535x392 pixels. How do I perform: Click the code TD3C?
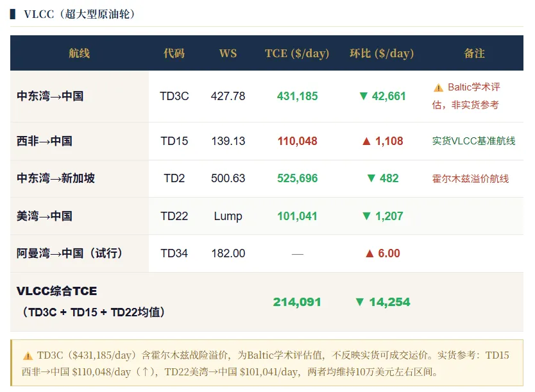click(174, 96)
